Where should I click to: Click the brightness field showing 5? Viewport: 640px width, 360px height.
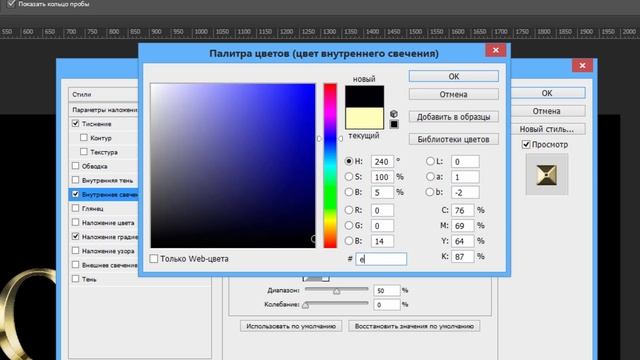(382, 192)
